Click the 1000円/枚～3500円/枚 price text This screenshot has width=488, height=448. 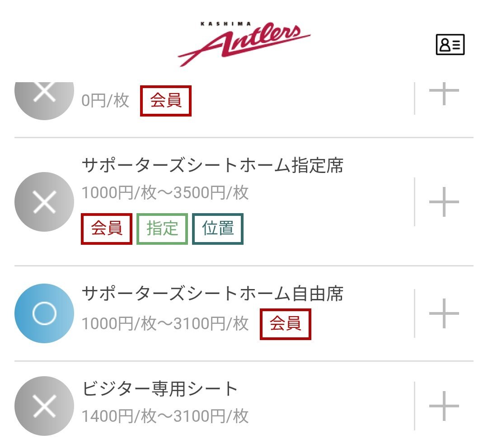pos(165,192)
